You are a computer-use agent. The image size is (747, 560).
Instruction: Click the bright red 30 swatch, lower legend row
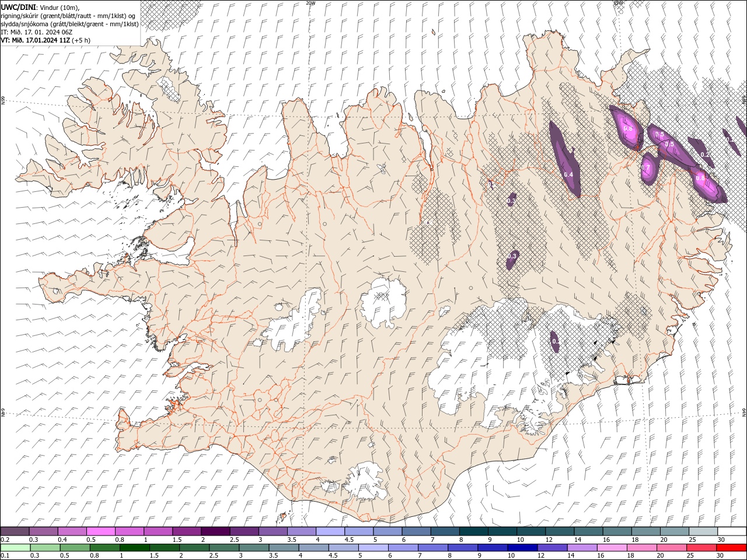pos(731,548)
